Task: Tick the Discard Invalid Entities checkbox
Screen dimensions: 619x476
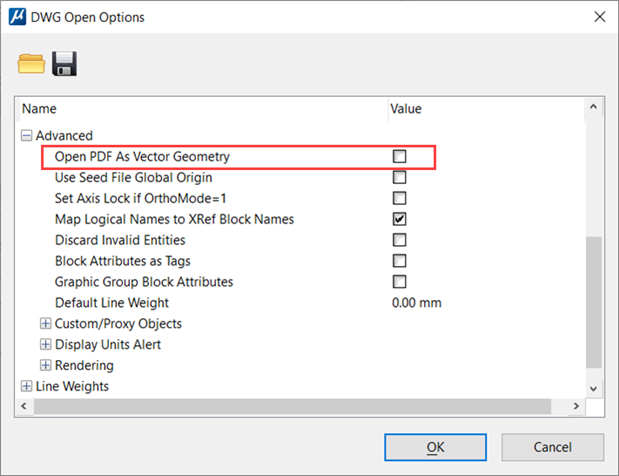Action: (400, 240)
